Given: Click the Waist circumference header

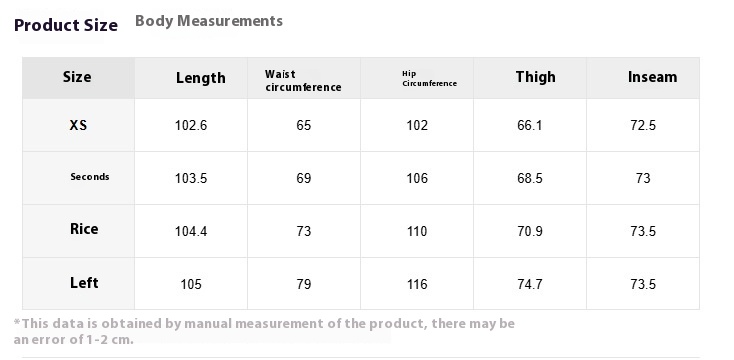Looking at the screenshot, I should click(x=303, y=81).
